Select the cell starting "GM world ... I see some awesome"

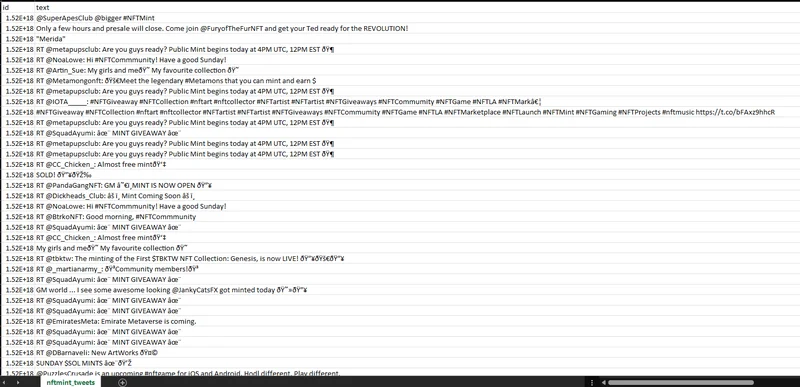click(x=171, y=290)
